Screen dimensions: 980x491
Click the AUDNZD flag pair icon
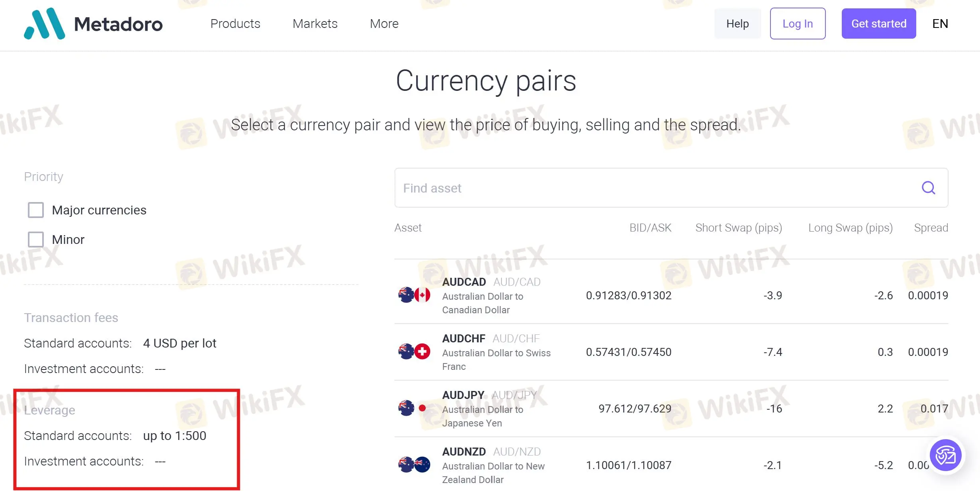[x=414, y=465]
